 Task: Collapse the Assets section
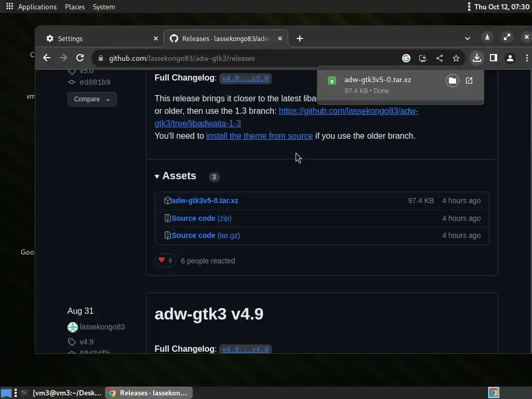(x=176, y=176)
